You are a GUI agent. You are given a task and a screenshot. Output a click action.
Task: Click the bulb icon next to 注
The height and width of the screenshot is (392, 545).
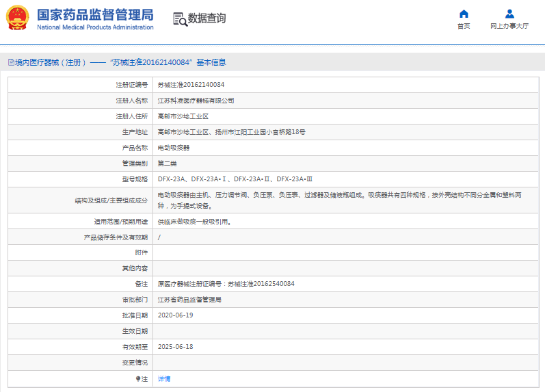point(138,379)
